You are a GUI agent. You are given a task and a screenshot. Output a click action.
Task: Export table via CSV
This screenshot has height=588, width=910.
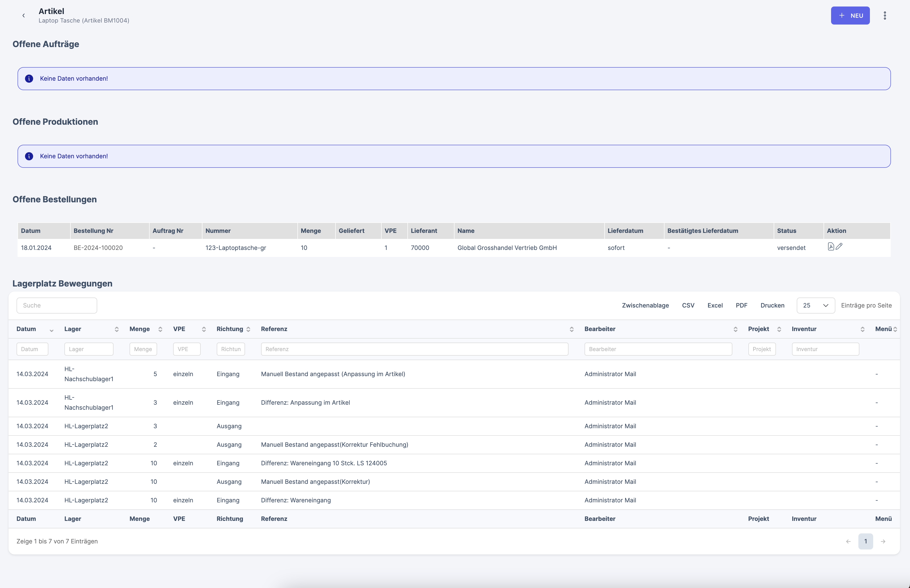pyautogui.click(x=688, y=306)
